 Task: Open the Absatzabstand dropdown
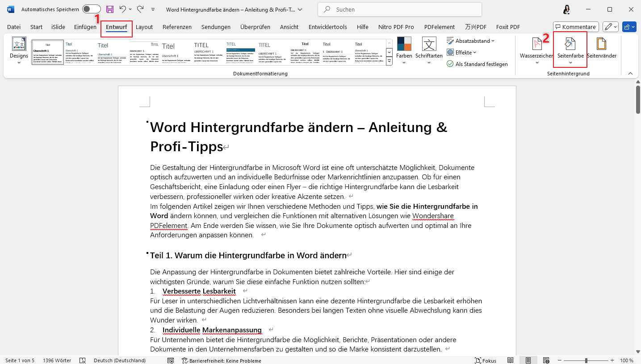coord(471,41)
